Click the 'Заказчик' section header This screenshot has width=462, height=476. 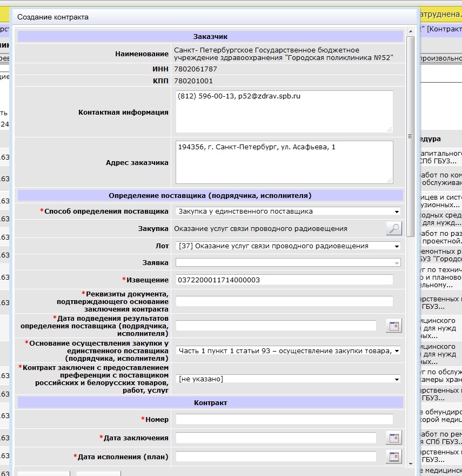point(211,36)
